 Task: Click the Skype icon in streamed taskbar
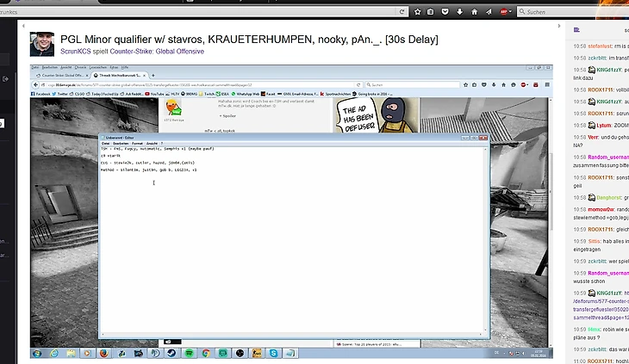272,353
